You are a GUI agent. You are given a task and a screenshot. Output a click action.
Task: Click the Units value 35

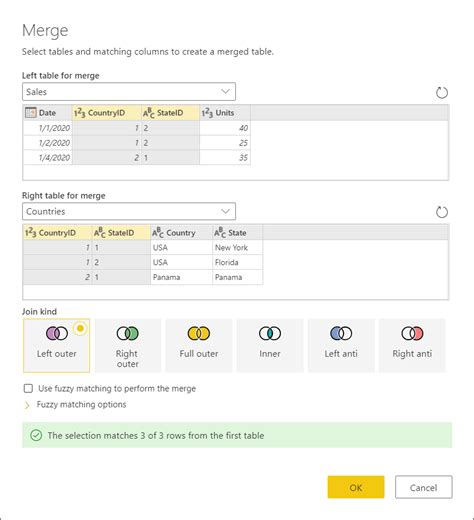(x=225, y=158)
